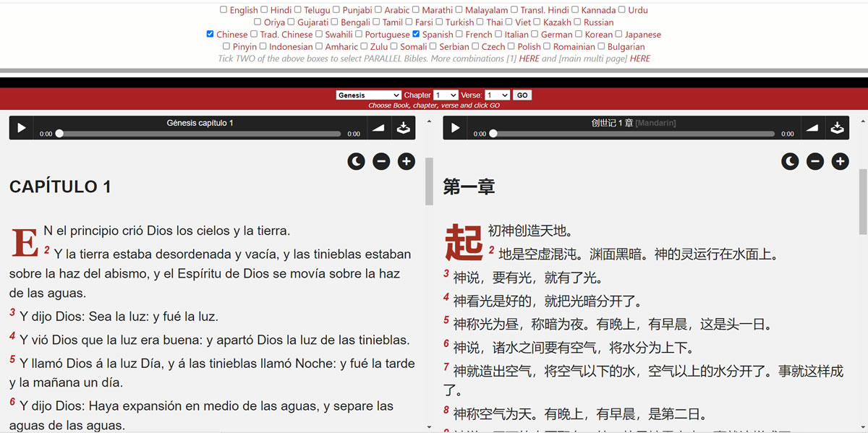Increase font size in the Chinese panel
Viewport: 868px width, 433px height.
(840, 161)
